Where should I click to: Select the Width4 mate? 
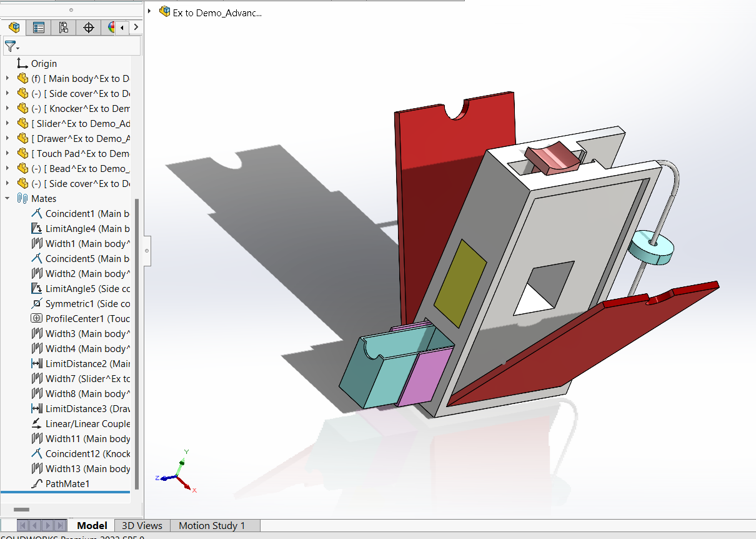click(80, 348)
